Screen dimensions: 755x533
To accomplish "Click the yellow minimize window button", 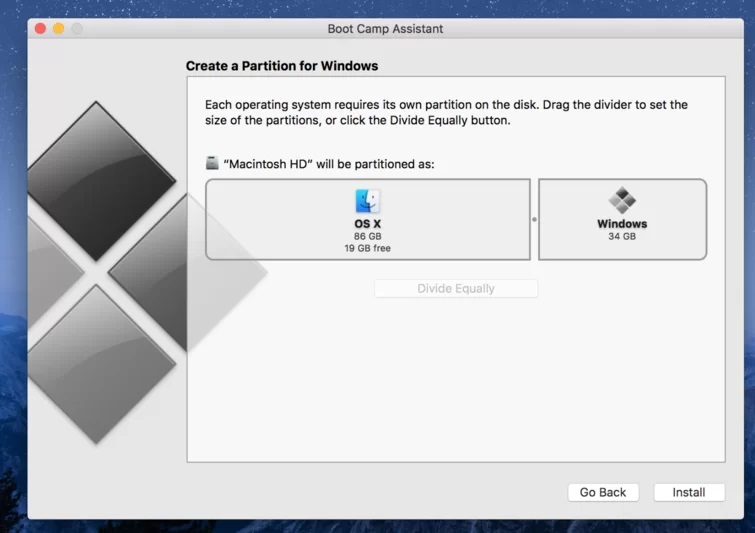I will [x=59, y=28].
